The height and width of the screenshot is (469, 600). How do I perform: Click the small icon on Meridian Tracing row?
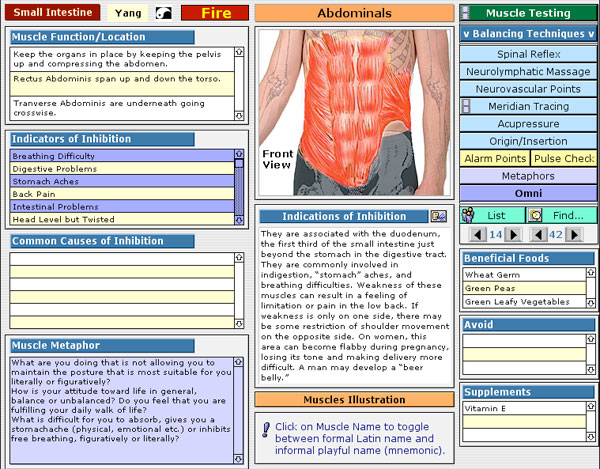466,106
